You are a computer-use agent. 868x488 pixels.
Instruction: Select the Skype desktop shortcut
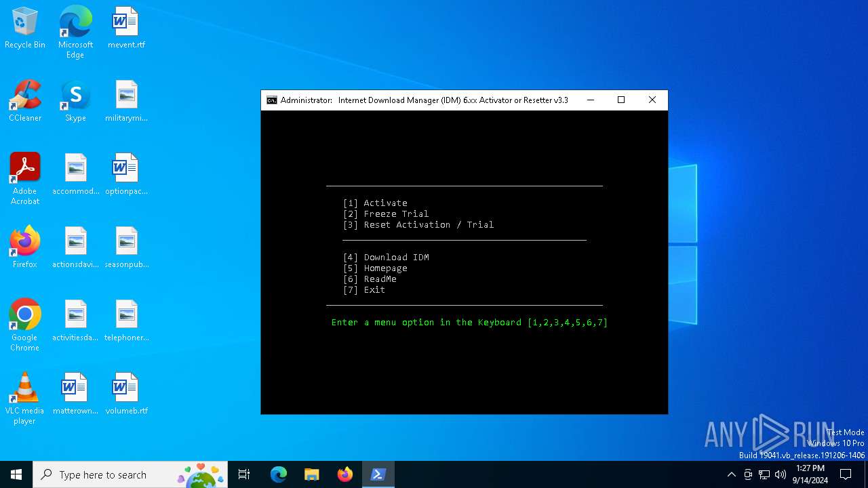tap(75, 102)
